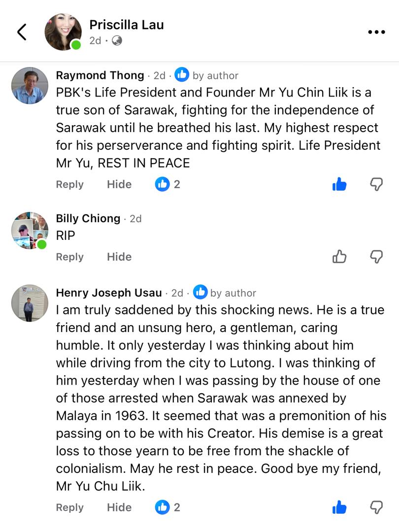View the 2 reactions on Henry Joseph Usau's comment
The width and height of the screenshot is (399, 532).
pyautogui.click(x=168, y=507)
